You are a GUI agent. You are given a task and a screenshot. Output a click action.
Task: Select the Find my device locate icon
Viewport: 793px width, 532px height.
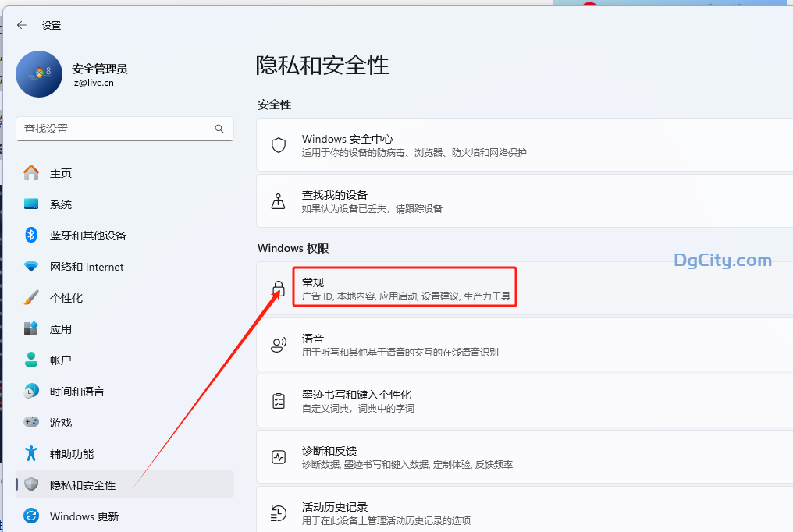(x=278, y=200)
